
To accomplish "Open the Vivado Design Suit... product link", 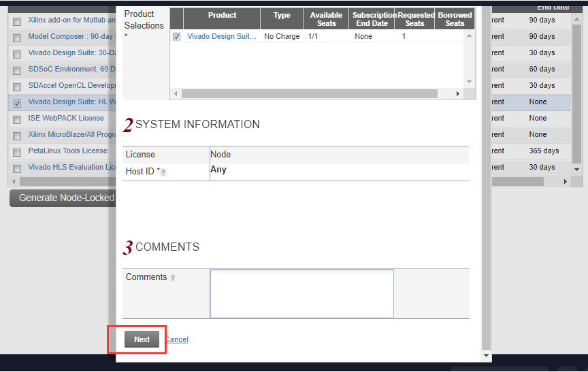I will (x=222, y=36).
